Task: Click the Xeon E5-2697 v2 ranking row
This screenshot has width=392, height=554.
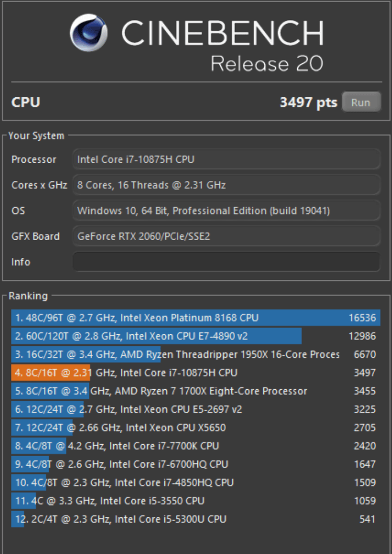Action: (195, 410)
